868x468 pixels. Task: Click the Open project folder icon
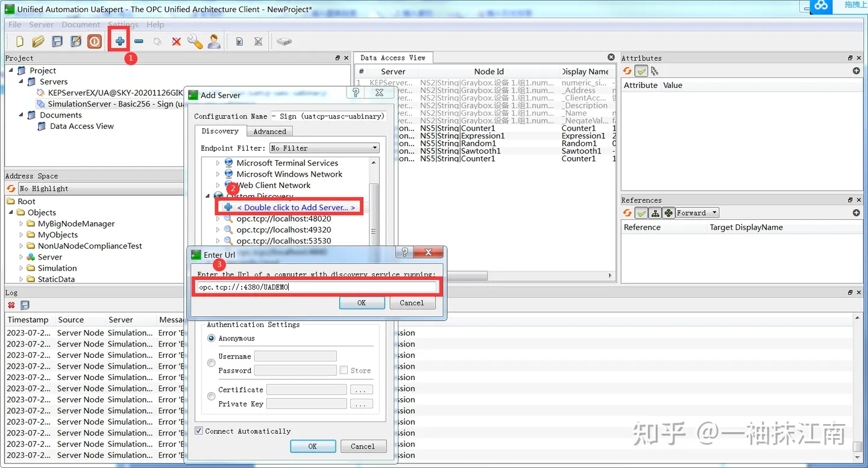click(x=39, y=42)
